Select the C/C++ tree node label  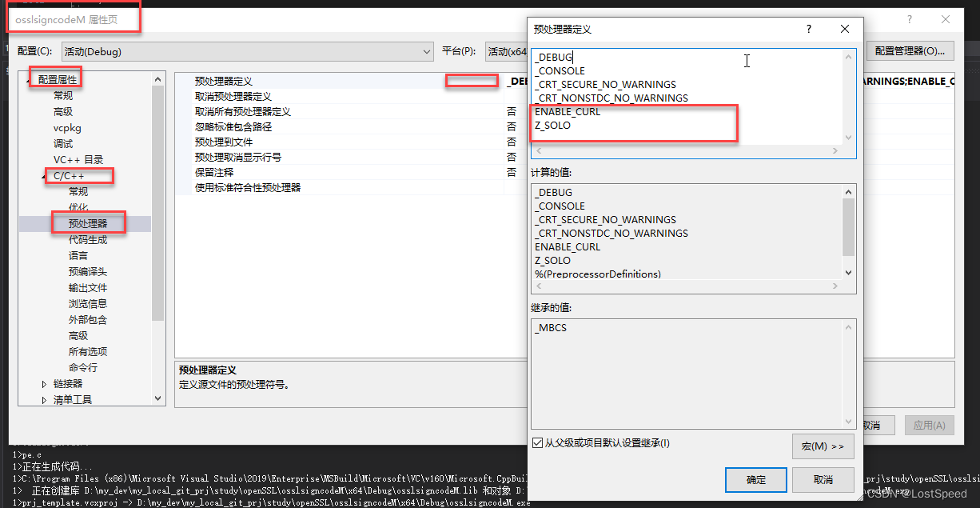tap(69, 176)
